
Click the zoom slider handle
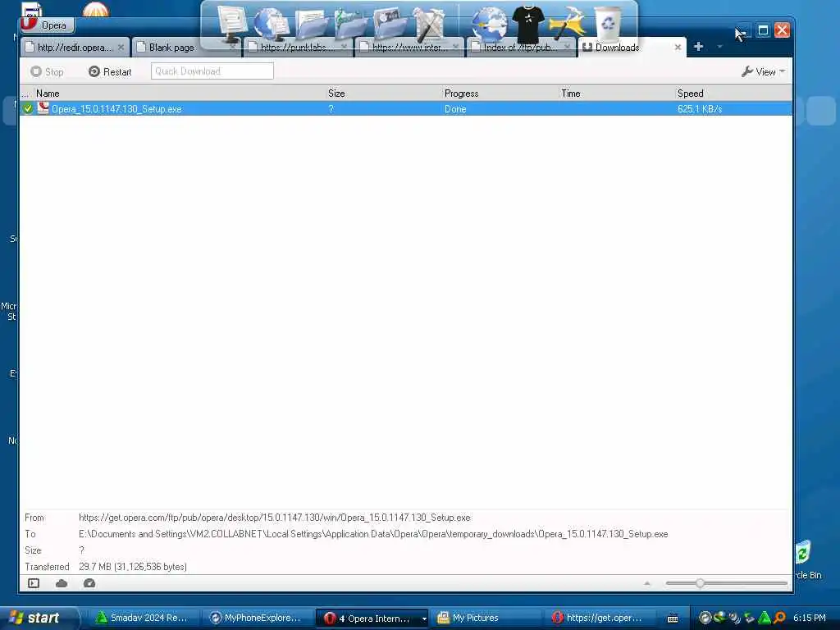700,583
